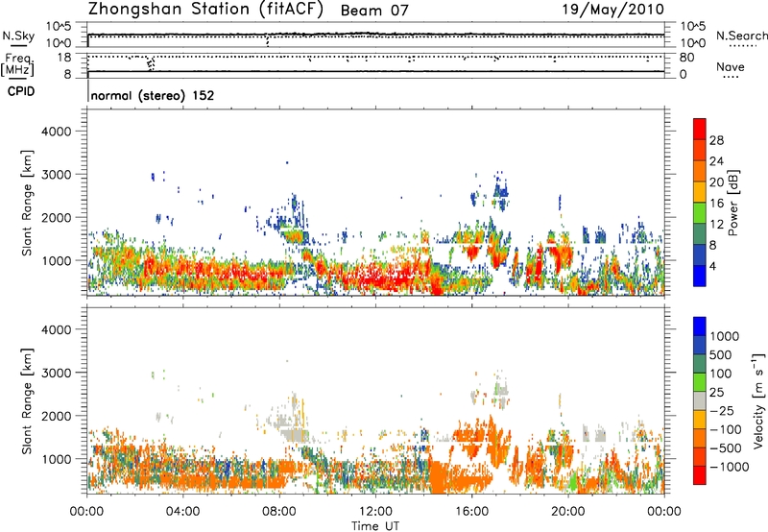This screenshot has height=532, width=768.
Task: Click the '3000' tick of the velocity panel
Action: click(x=57, y=373)
